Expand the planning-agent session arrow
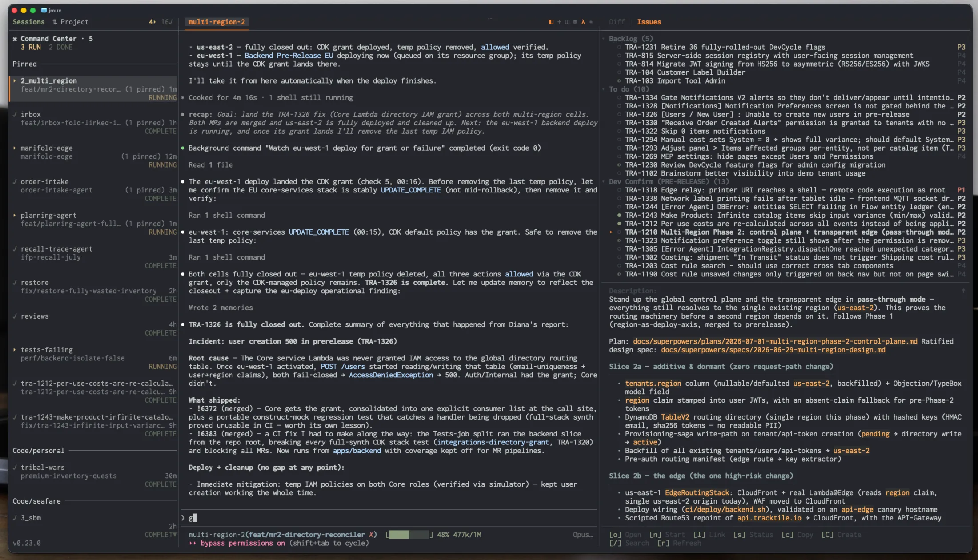Viewport: 978px width, 560px height. click(x=15, y=215)
